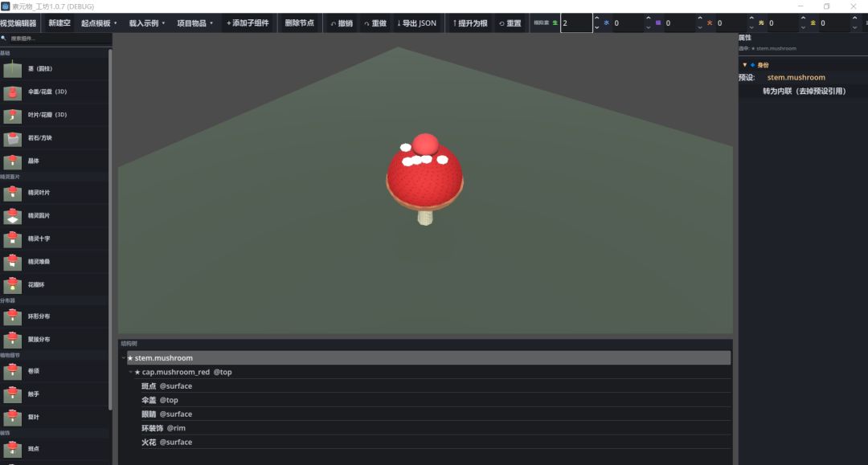Pick the 精灵圆片 component icon
868x465 pixels.
pyautogui.click(x=12, y=216)
